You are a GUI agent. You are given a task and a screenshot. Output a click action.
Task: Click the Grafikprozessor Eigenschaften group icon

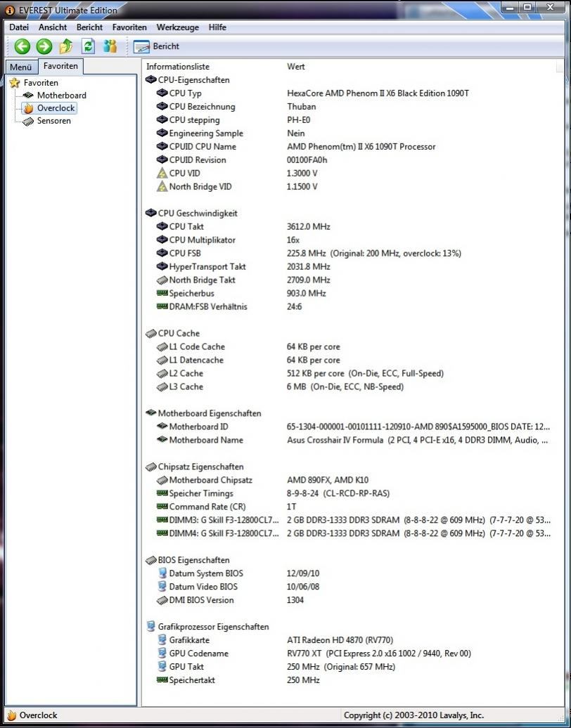[x=150, y=627]
